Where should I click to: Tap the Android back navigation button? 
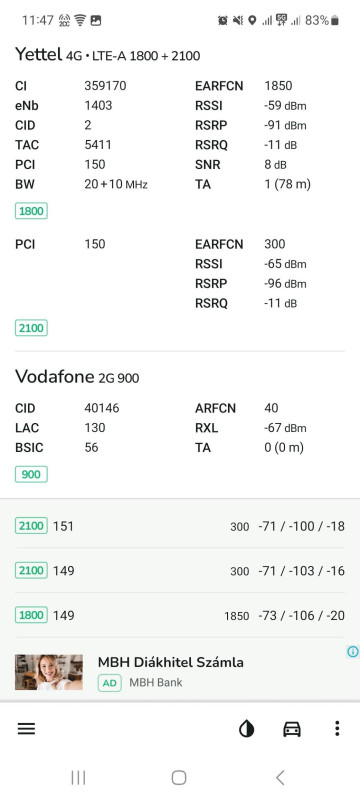pos(280,778)
